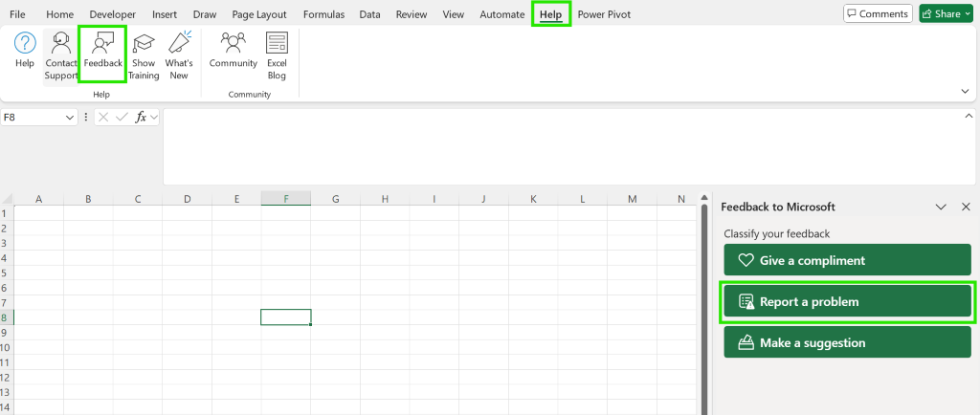Switch to the Formulas tab
This screenshot has height=415, width=980.
click(x=323, y=14)
